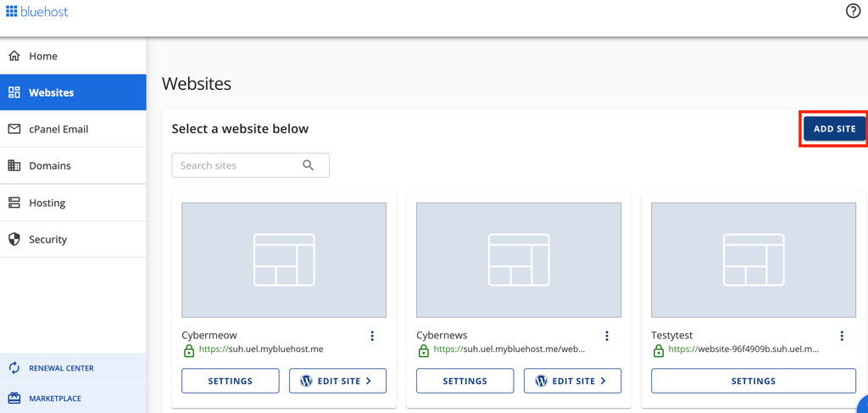Click the Cybermeow site name

(209, 336)
